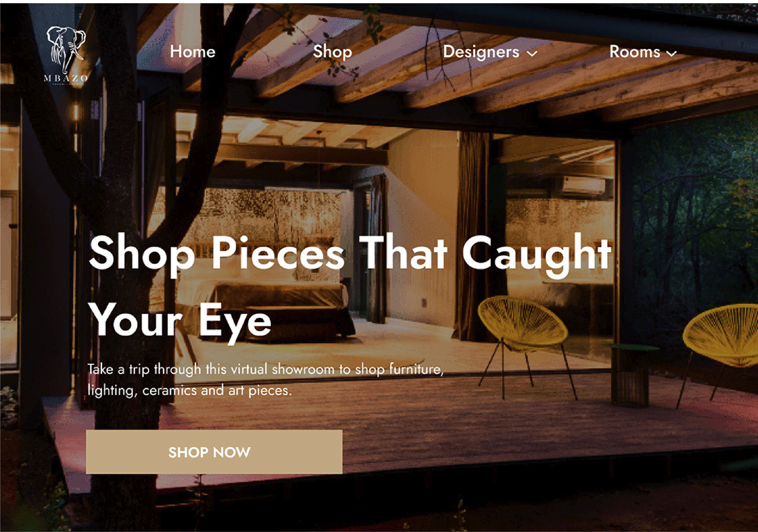Open the Designers menu label
The height and width of the screenshot is (532, 758).
[x=481, y=52]
